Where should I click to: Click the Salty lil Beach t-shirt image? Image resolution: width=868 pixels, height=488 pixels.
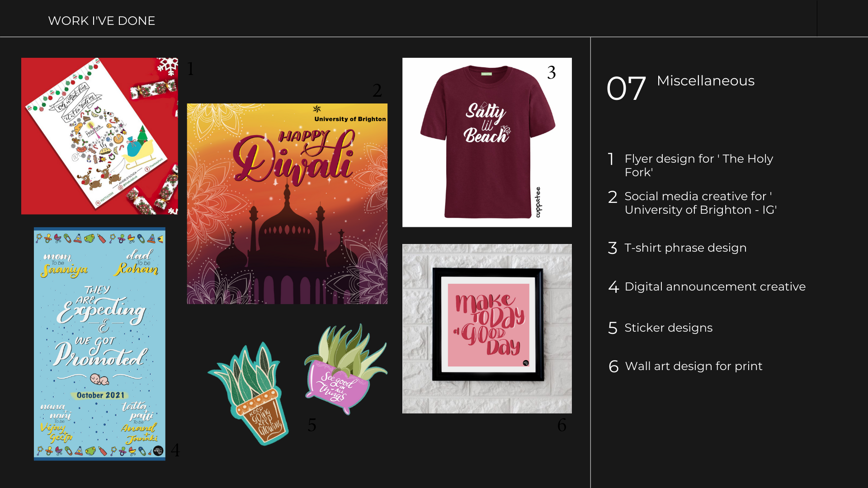(x=487, y=142)
